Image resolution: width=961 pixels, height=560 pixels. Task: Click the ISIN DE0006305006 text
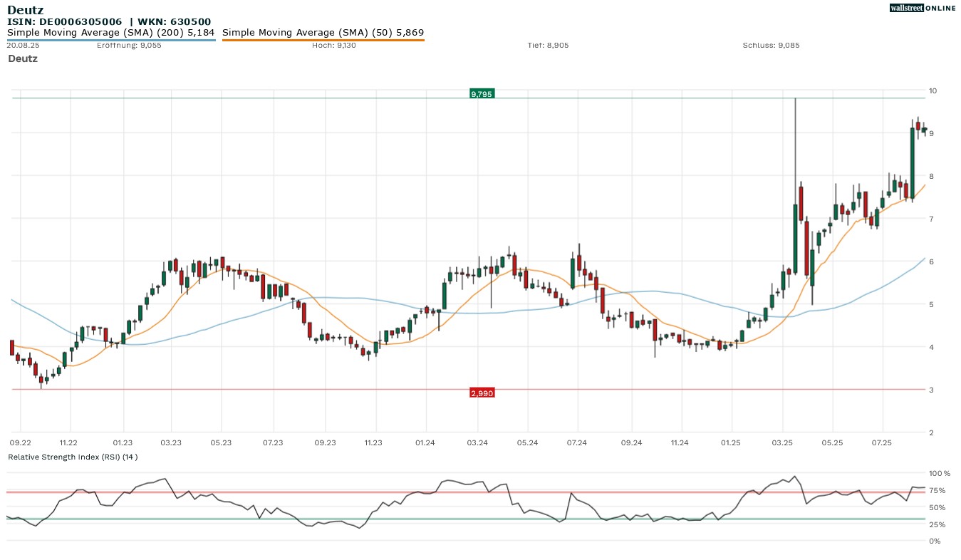64,22
